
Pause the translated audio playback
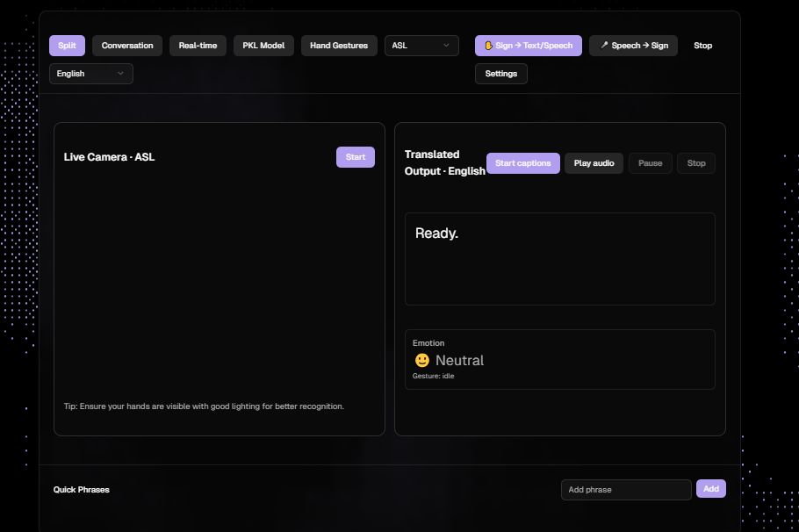coord(651,163)
